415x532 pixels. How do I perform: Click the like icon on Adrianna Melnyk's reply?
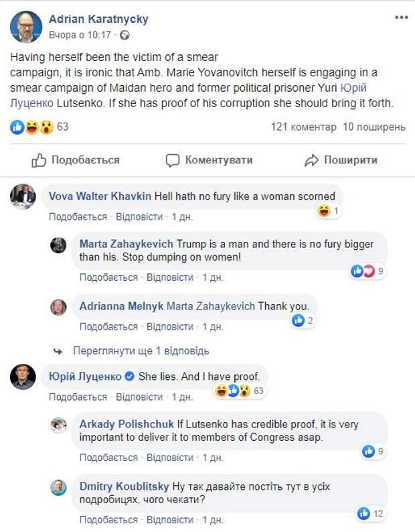(299, 321)
